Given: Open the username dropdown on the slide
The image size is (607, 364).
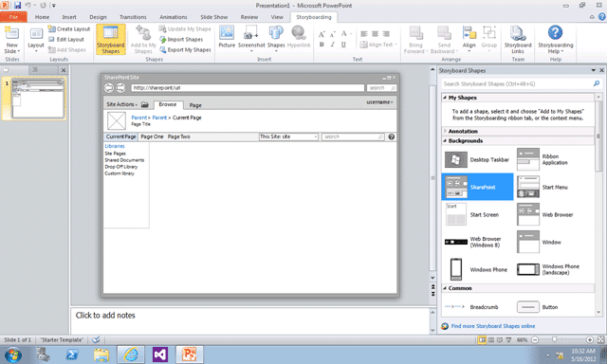Looking at the screenshot, I should click(379, 102).
